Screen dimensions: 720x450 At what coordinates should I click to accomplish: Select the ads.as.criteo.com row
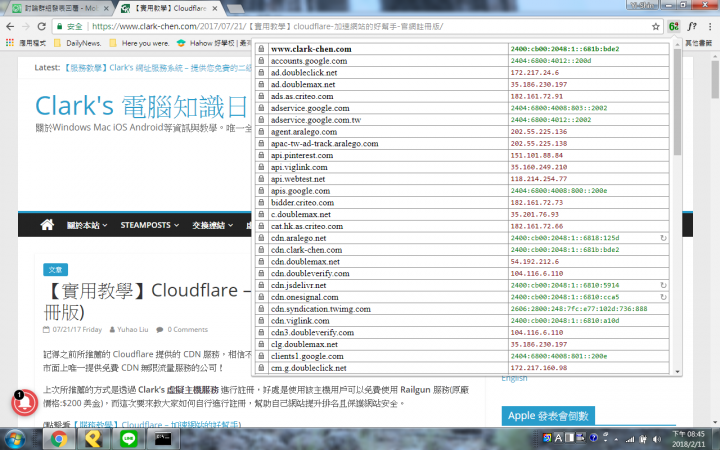pyautogui.click(x=462, y=96)
